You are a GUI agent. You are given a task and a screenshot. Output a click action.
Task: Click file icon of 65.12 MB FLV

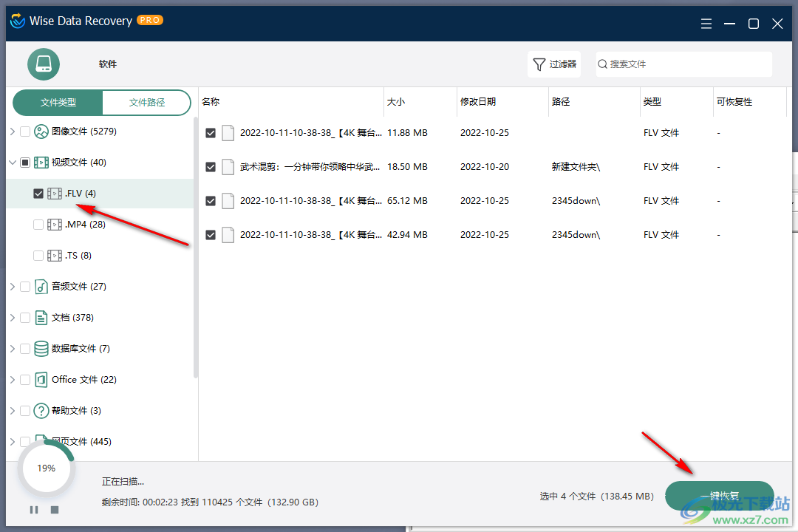click(x=228, y=201)
